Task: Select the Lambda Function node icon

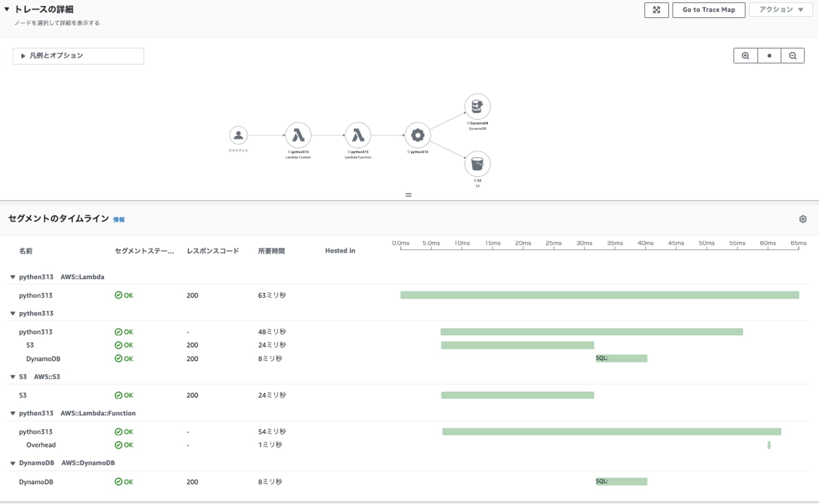Action: click(x=358, y=135)
